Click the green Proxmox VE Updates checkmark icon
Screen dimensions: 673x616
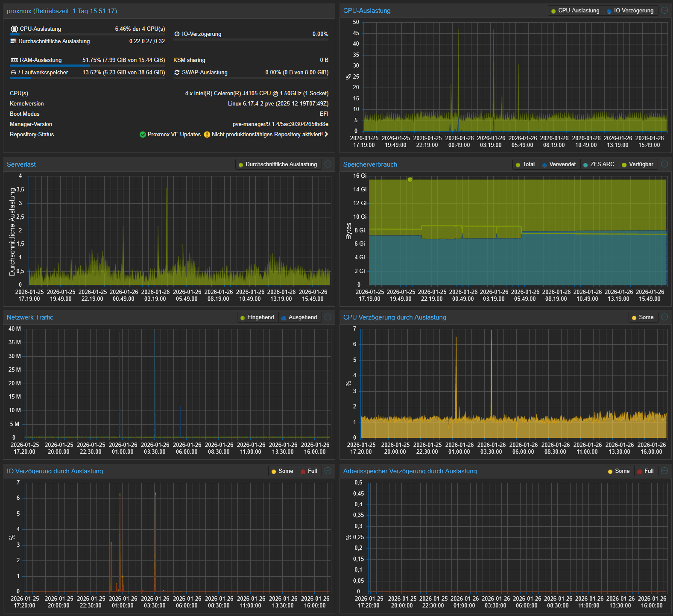click(143, 135)
